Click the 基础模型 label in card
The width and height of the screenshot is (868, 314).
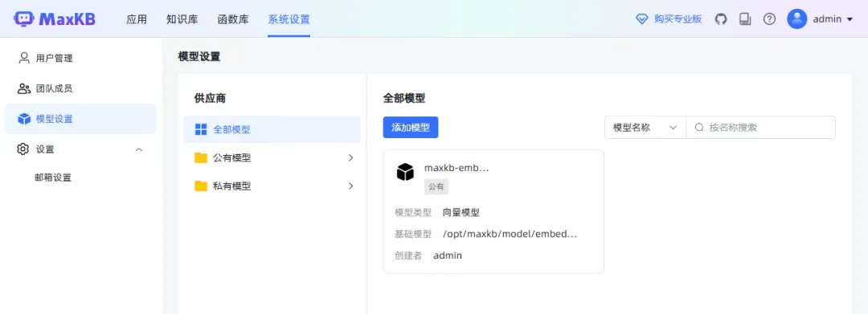click(413, 234)
